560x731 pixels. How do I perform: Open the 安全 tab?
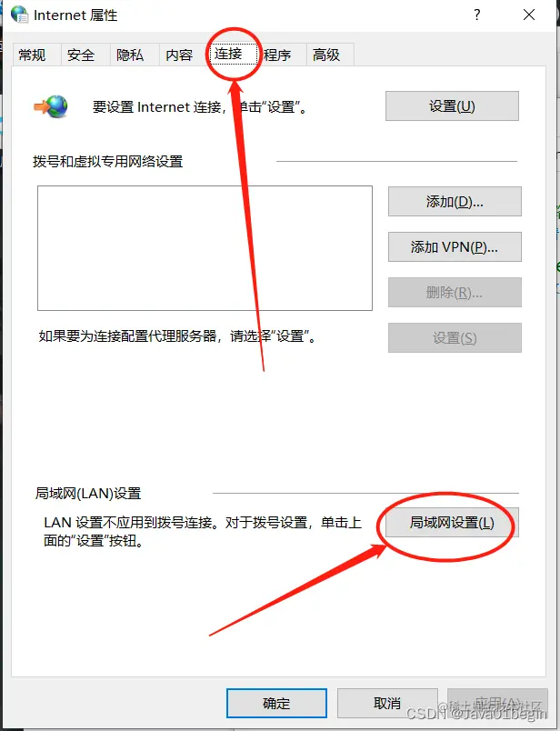point(81,55)
